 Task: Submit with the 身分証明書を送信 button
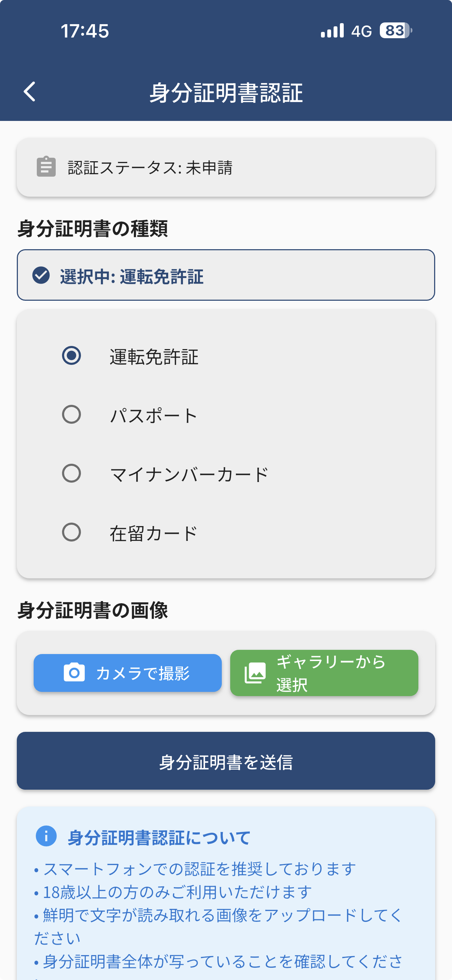(x=226, y=762)
